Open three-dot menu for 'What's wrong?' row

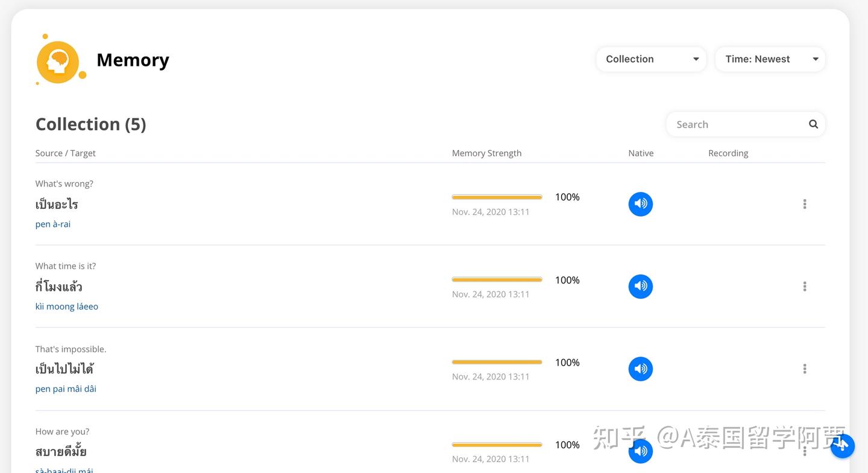(x=804, y=204)
